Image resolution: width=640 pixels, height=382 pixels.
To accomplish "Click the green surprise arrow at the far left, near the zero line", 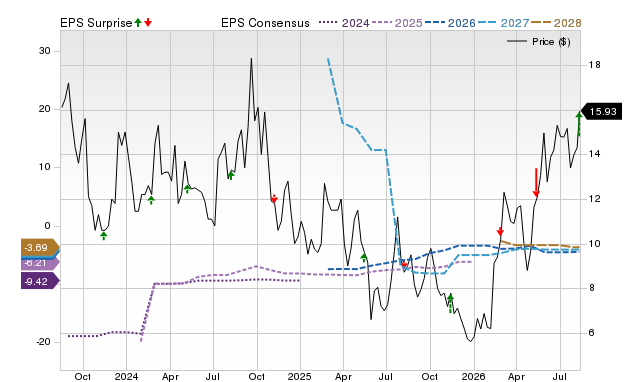I will coord(104,236).
